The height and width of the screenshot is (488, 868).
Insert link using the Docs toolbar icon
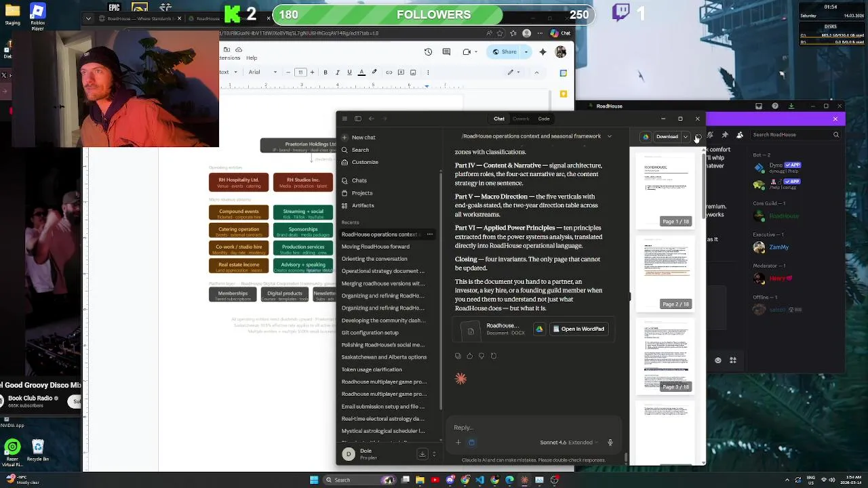click(x=389, y=73)
